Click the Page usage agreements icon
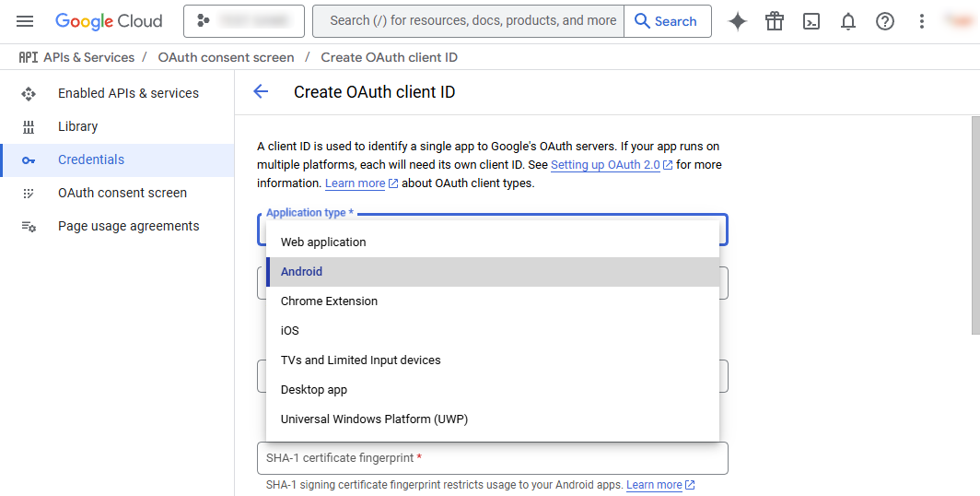Viewport: 980px width, 496px height. pos(29,227)
